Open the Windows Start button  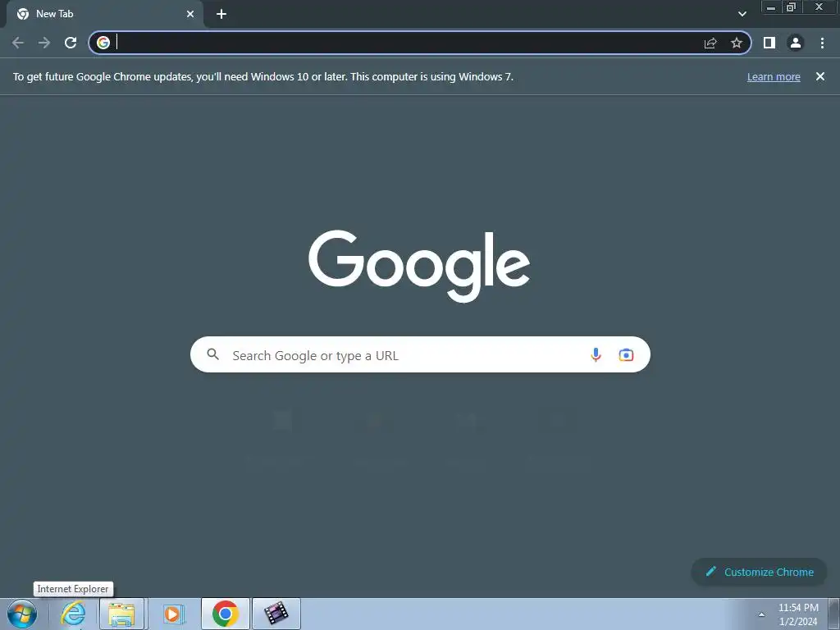pyautogui.click(x=22, y=614)
